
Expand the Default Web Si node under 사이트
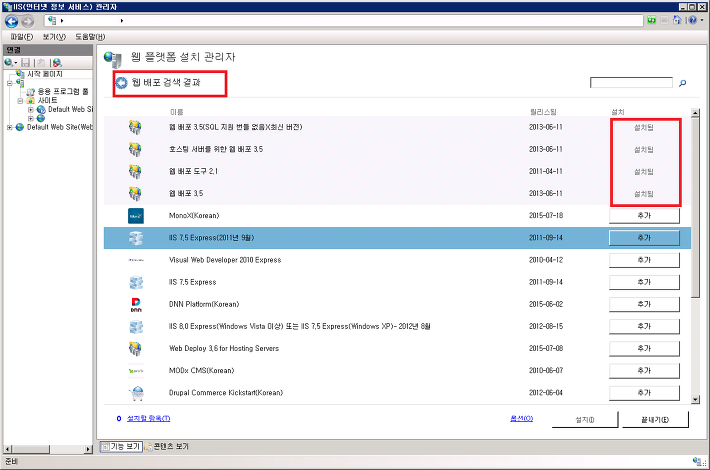(30, 110)
